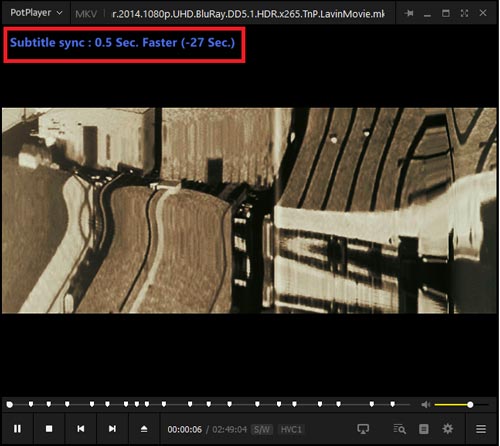The width and height of the screenshot is (500, 446).
Task: Open the PotPlayer main menu dropdown
Action: tap(36, 13)
